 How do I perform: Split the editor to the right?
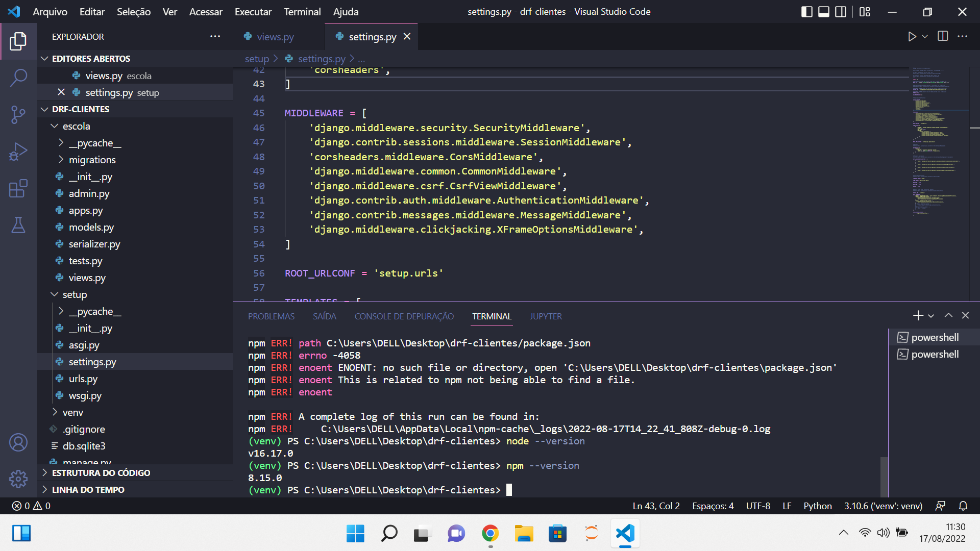click(x=943, y=36)
